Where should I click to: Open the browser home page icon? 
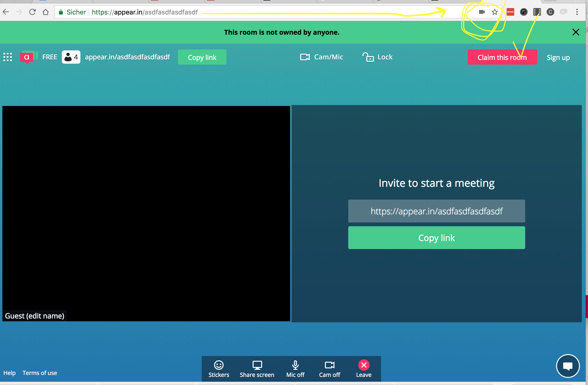click(x=46, y=12)
